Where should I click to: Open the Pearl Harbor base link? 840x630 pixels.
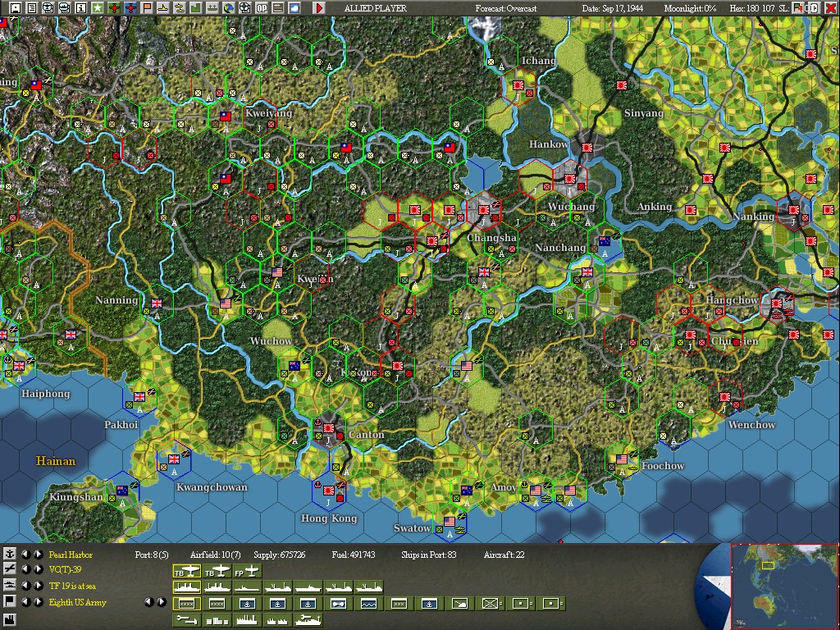(71, 555)
